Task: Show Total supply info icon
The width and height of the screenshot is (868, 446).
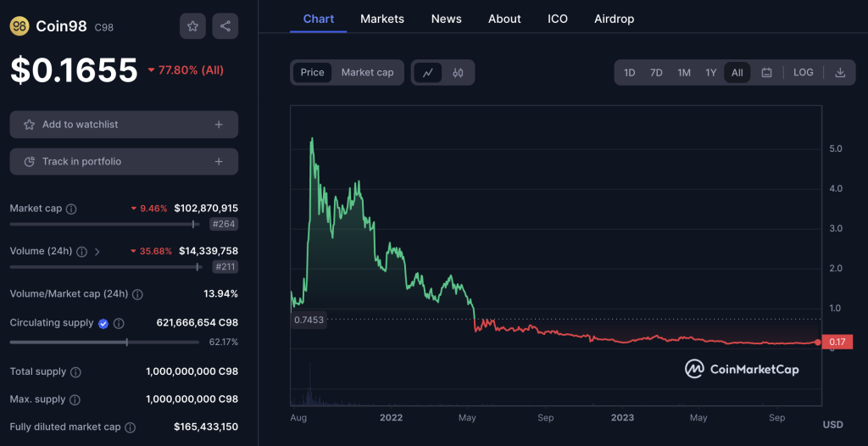Action: [75, 371]
